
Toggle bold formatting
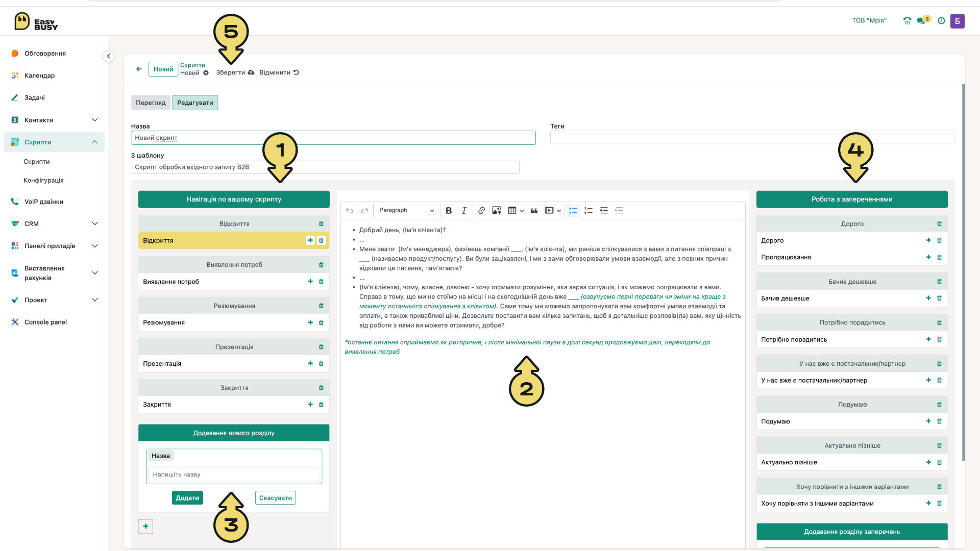tap(449, 210)
